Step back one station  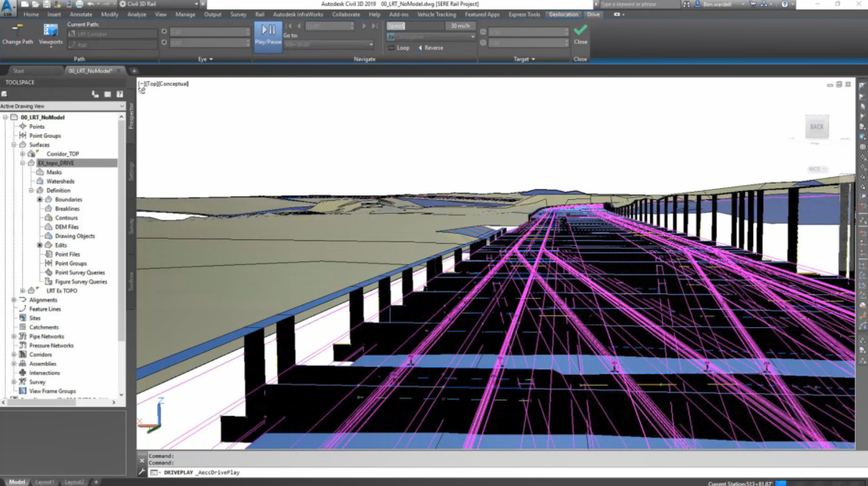click(x=299, y=26)
